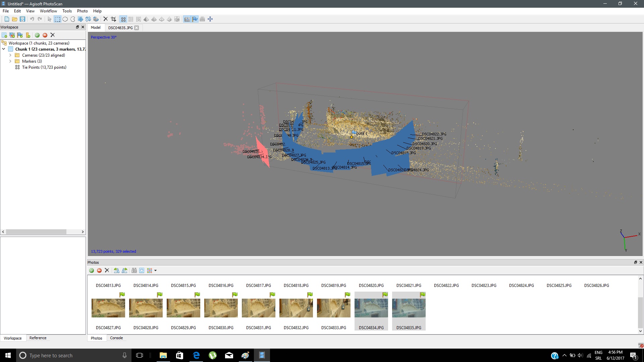Select the DSC04827.JPG photo thumbnail
This screenshot has height=362, width=644.
tap(108, 308)
